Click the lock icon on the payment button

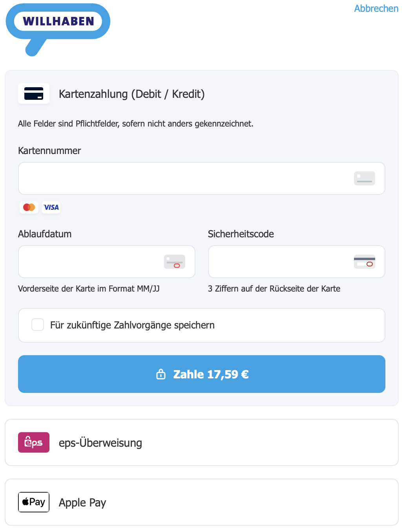[161, 374]
